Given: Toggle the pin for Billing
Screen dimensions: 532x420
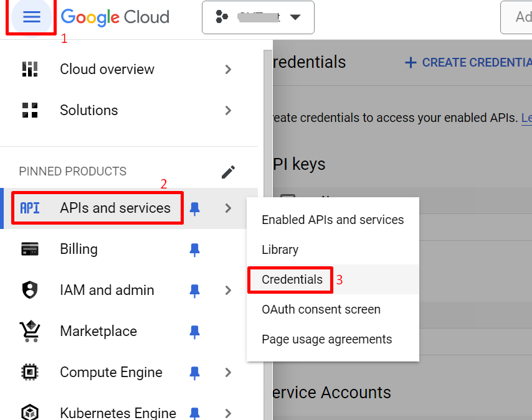Looking at the screenshot, I should pyautogui.click(x=194, y=250).
